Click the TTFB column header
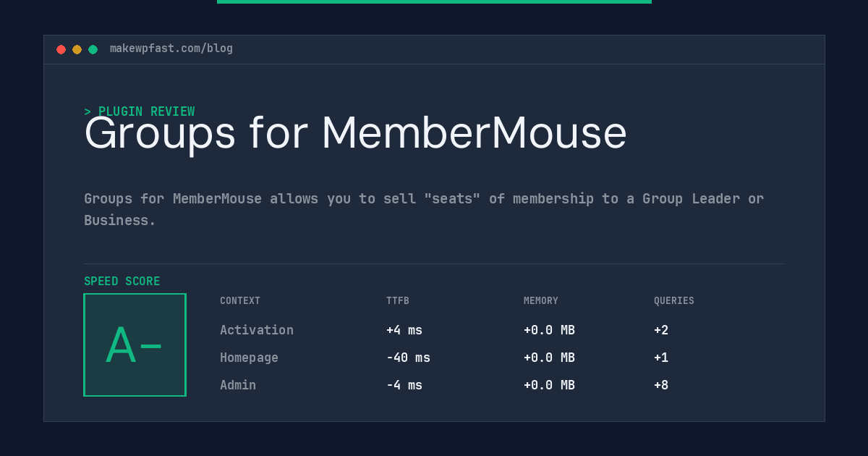 click(x=398, y=301)
